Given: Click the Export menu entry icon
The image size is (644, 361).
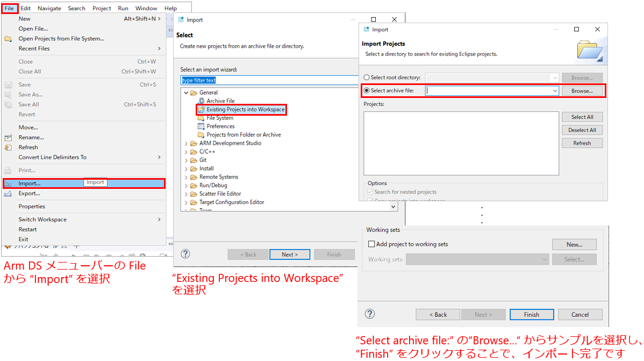Looking at the screenshot, I should pyautogui.click(x=8, y=194).
